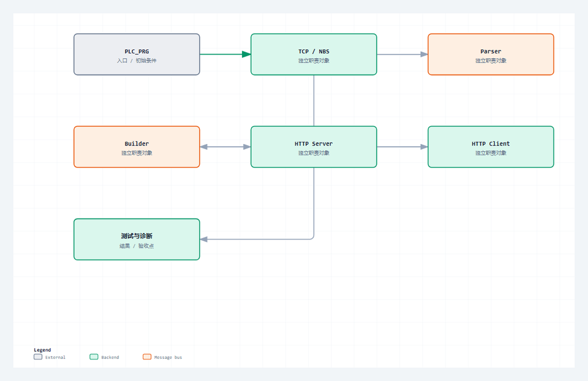The width and height of the screenshot is (588, 381).
Task: Click the Message bus legend swatch
Action: [x=147, y=357]
